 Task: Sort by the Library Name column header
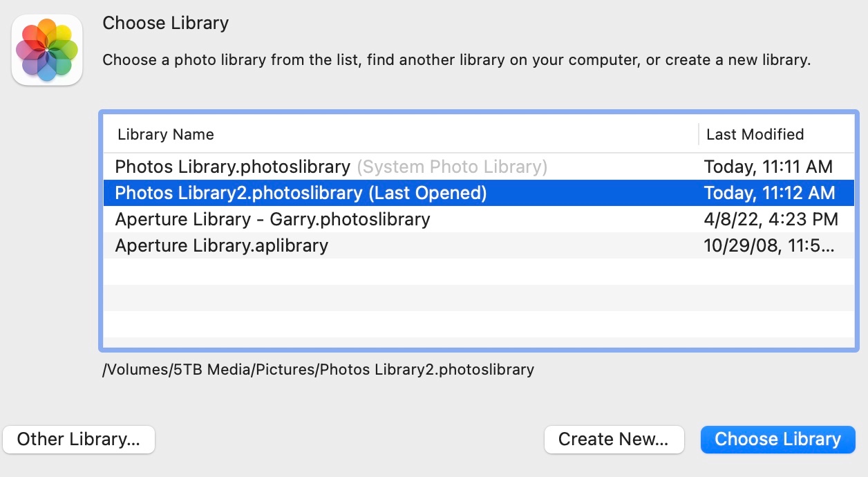click(x=166, y=134)
